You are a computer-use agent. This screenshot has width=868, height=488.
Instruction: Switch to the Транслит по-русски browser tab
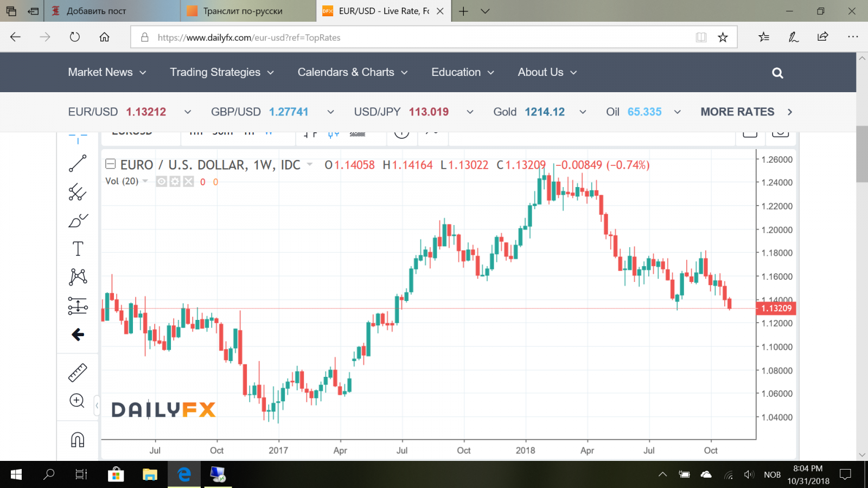coord(248,11)
